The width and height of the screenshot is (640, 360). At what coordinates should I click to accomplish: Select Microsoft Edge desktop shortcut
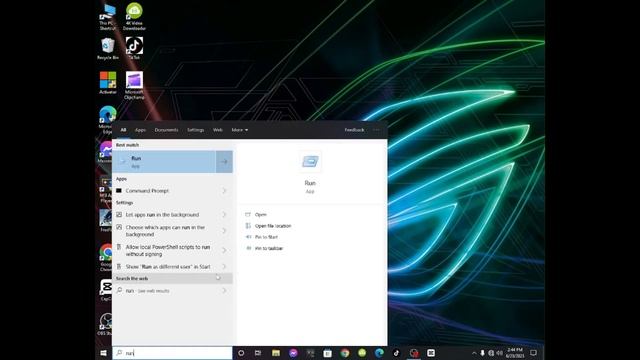click(x=107, y=120)
